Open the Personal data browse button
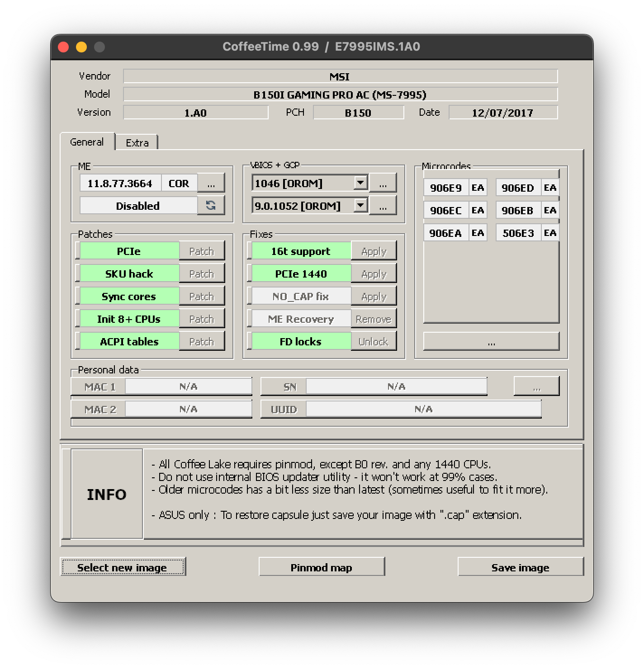This screenshot has width=644, height=669. coord(536,386)
